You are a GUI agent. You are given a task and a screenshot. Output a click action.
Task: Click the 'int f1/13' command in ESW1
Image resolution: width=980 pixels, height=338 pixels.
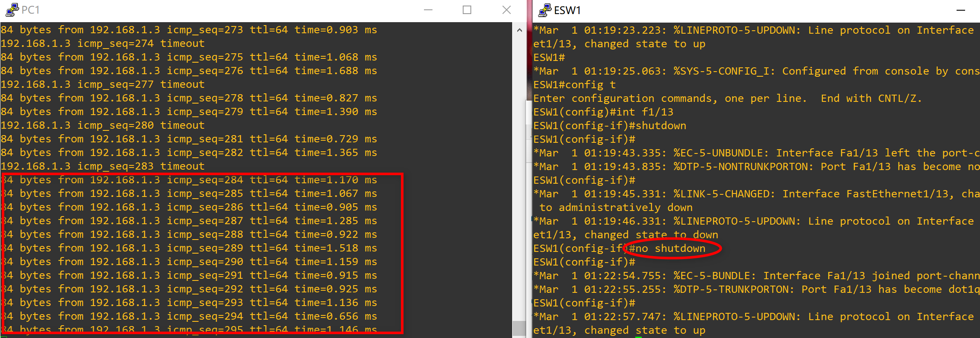pyautogui.click(x=645, y=112)
